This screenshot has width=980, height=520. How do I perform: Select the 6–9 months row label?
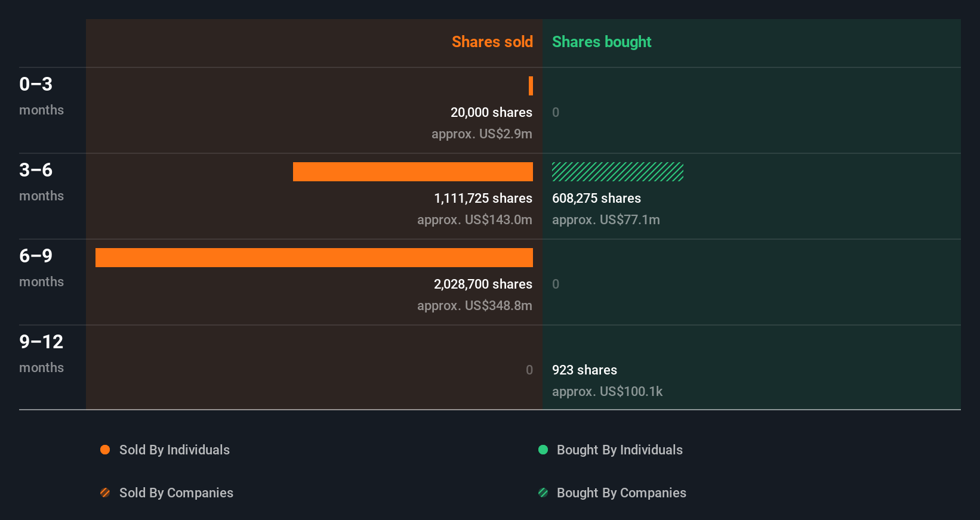pos(41,267)
